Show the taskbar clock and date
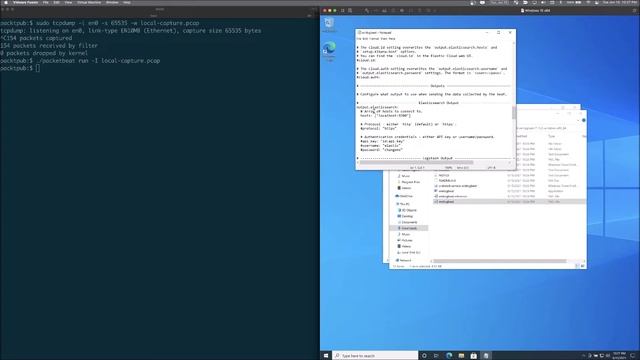Viewport: 640px width, 360px height. click(619, 356)
